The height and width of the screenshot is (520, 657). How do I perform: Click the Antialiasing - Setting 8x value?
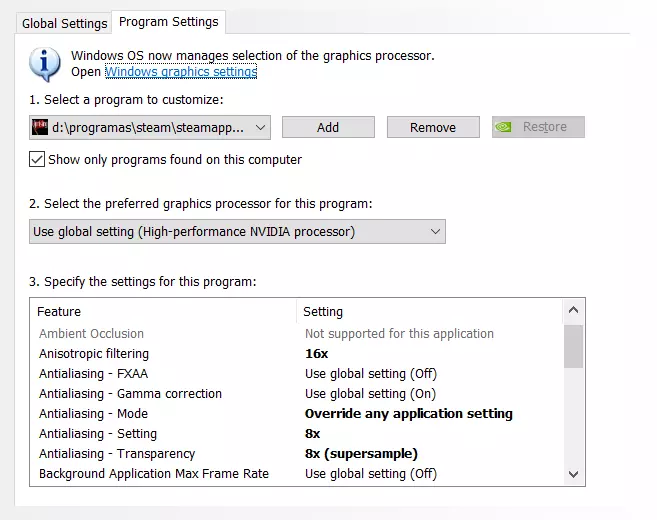[312, 434]
